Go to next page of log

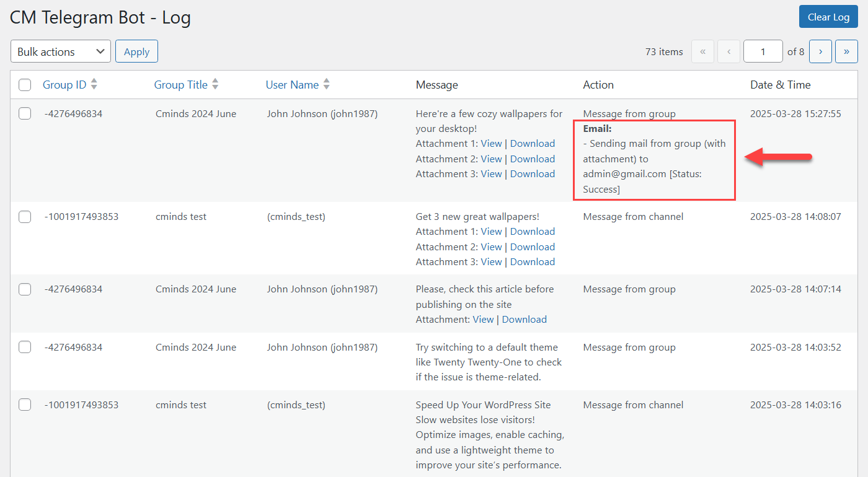coord(820,52)
